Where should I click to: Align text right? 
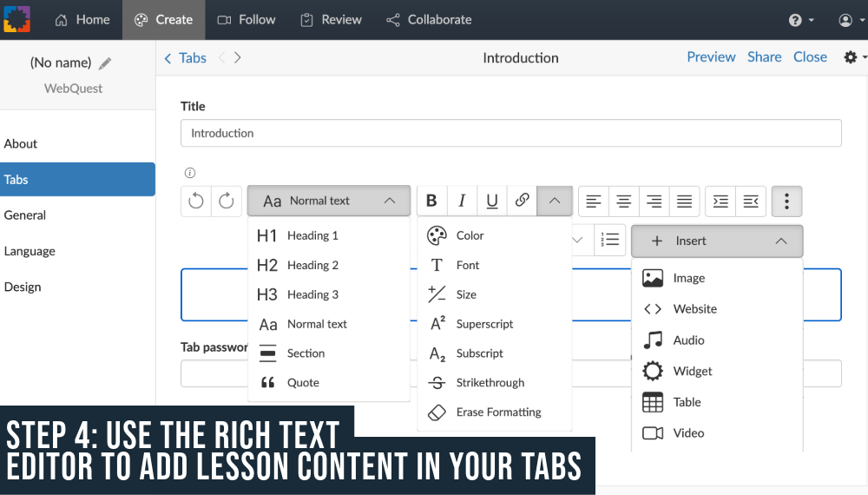coord(654,201)
